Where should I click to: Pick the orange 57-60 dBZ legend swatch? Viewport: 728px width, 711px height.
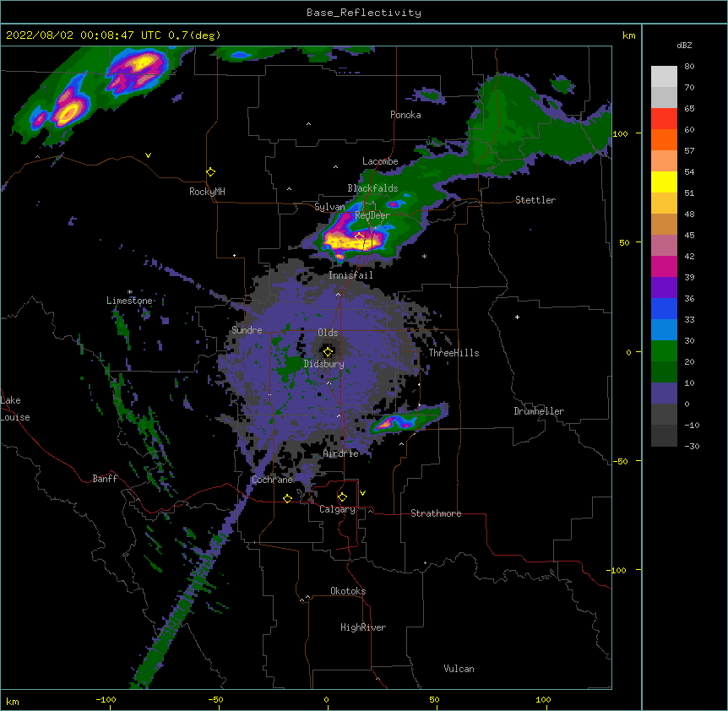tap(664, 139)
